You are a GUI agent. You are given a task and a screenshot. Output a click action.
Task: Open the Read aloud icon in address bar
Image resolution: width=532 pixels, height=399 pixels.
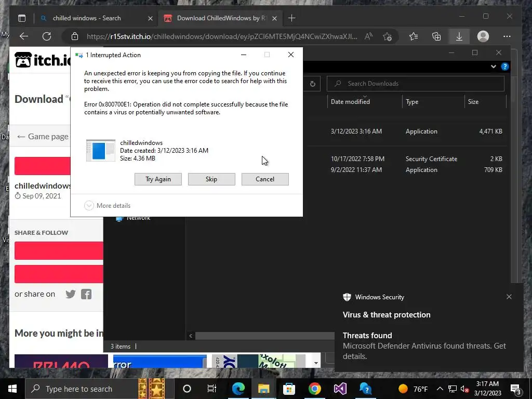click(x=368, y=36)
